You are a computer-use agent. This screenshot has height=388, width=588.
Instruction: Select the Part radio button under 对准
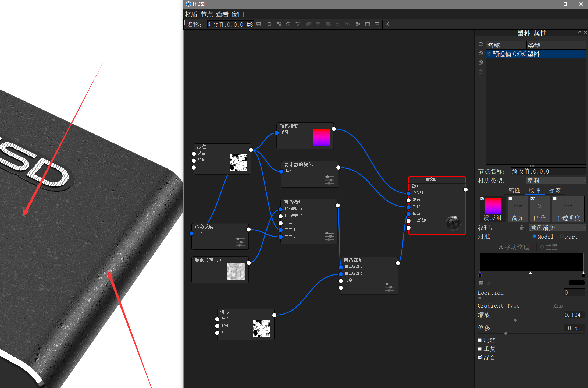562,236
